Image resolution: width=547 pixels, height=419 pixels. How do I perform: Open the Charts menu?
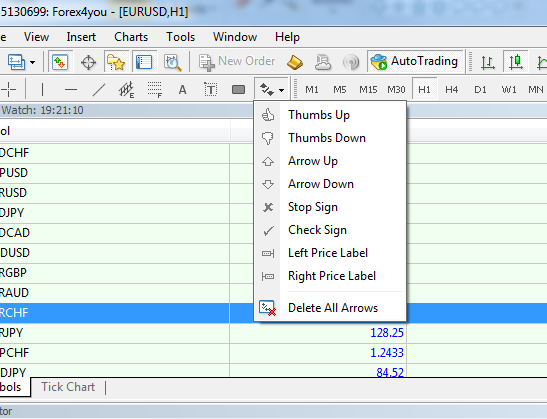tap(131, 37)
